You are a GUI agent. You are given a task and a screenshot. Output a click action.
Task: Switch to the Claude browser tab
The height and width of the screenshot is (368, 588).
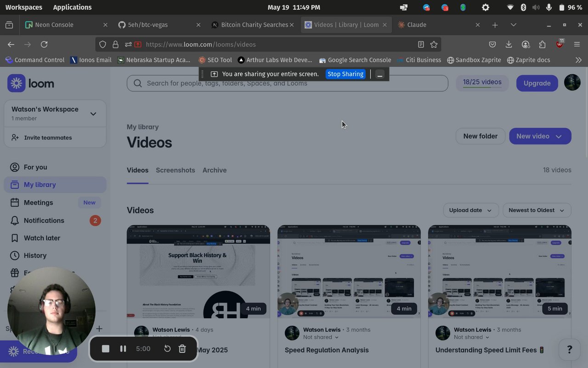(x=439, y=25)
